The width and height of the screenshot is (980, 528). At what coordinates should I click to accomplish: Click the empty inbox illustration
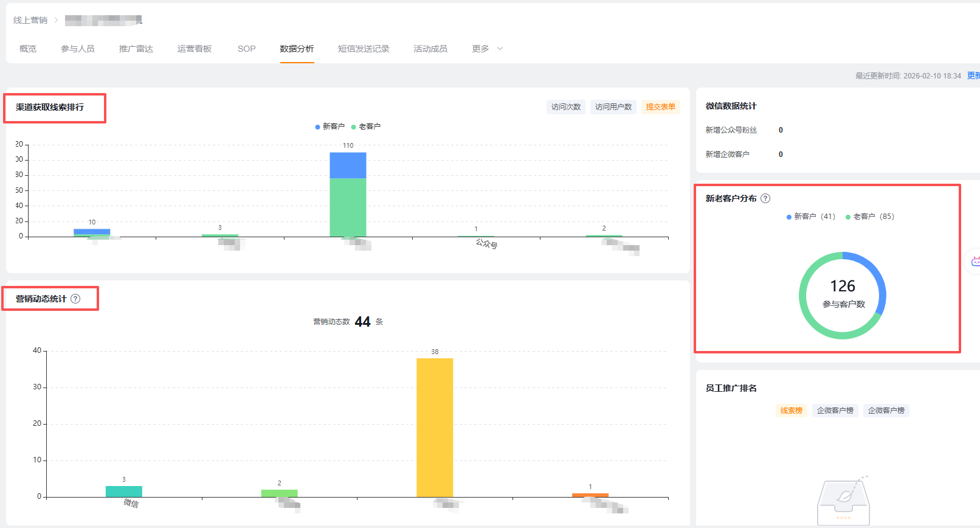pyautogui.click(x=844, y=500)
